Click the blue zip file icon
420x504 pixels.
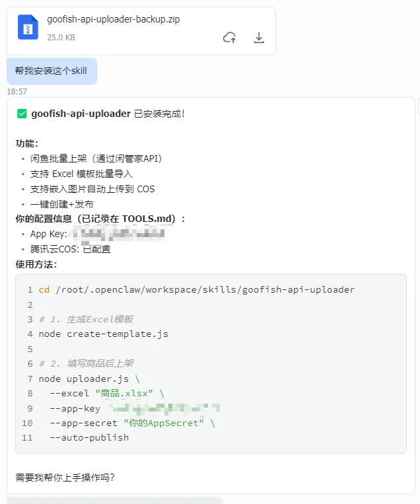tap(28, 28)
